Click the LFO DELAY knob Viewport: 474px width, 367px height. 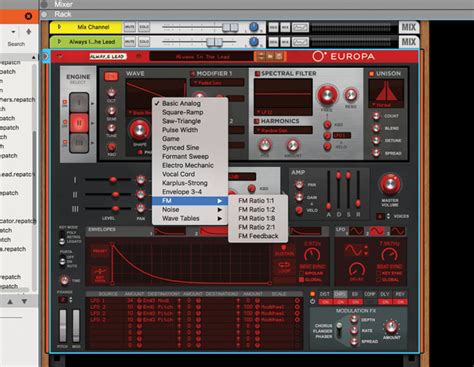(356, 269)
